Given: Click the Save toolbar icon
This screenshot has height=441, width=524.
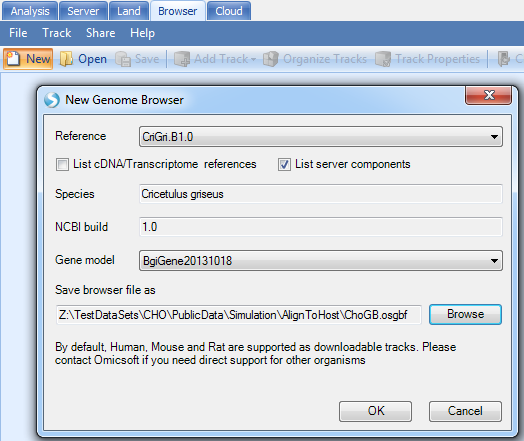Looking at the screenshot, I should coord(123,59).
